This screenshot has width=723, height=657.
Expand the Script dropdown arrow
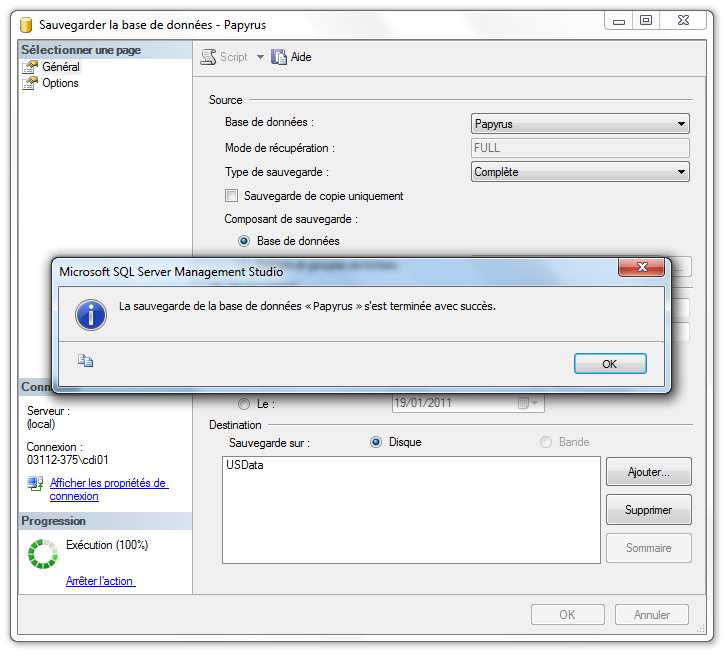click(x=260, y=57)
